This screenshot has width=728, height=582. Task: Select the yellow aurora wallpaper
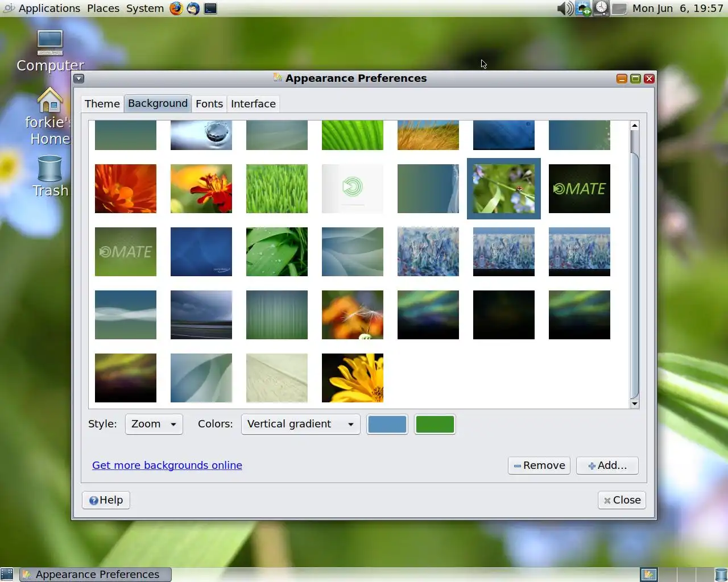[x=126, y=378]
